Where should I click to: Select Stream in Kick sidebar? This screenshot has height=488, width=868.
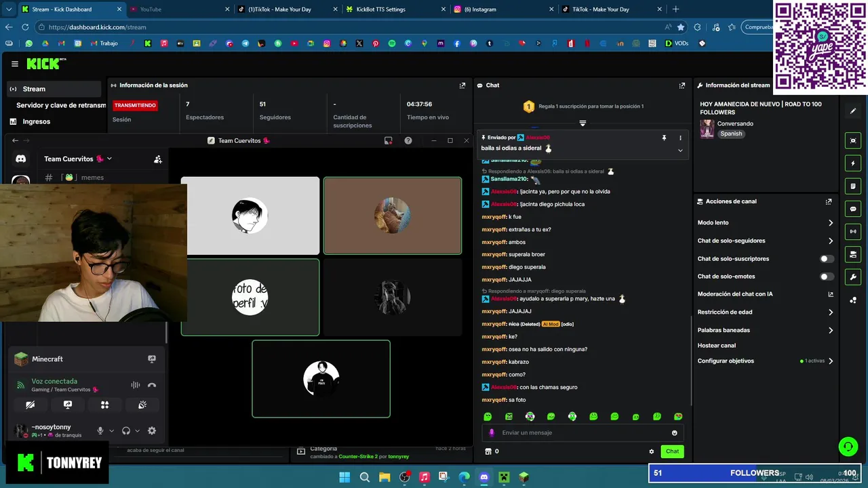(x=54, y=89)
